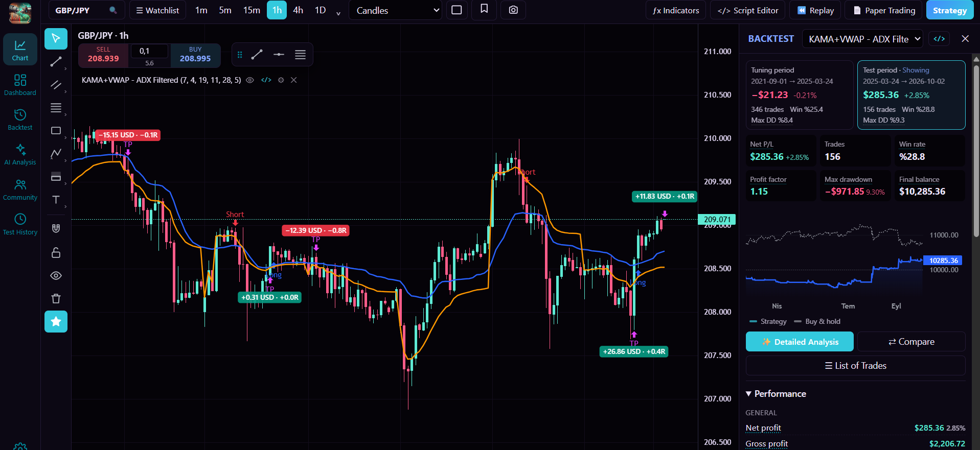Open the Chart section in sidebar
Image resolution: width=980 pixels, height=450 pixels.
pyautogui.click(x=20, y=50)
